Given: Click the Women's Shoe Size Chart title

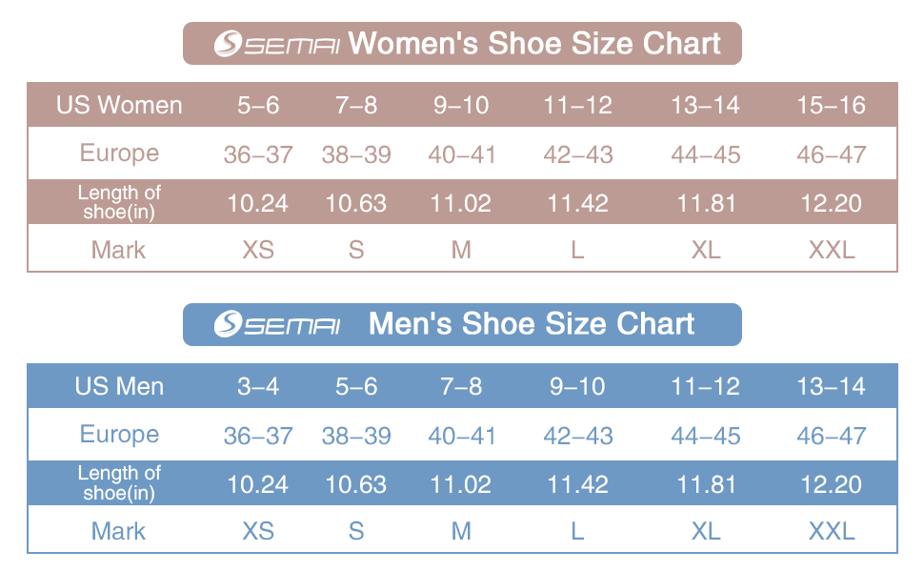Looking at the screenshot, I should [535, 44].
